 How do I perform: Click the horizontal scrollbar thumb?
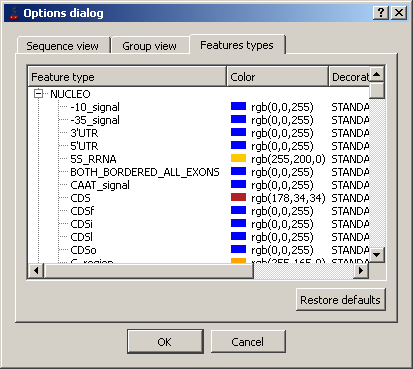149,271
